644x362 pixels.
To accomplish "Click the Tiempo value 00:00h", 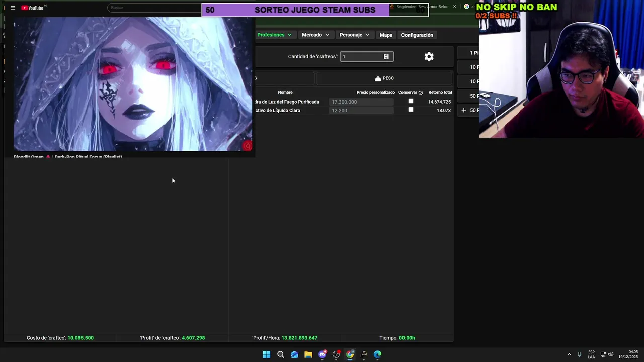I will (x=407, y=338).
